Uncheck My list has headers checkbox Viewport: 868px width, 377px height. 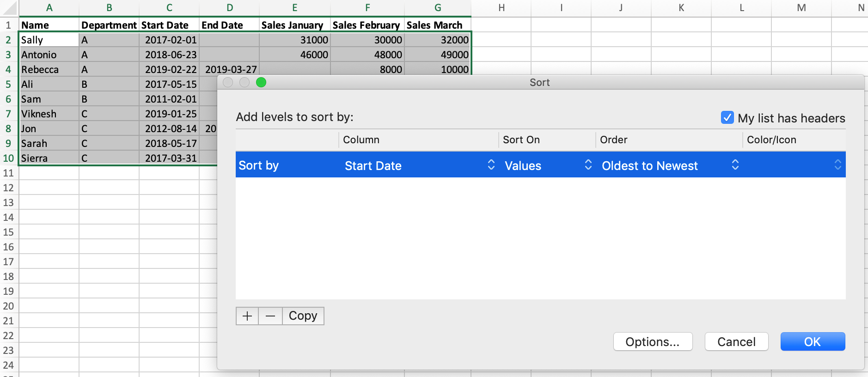coord(727,118)
